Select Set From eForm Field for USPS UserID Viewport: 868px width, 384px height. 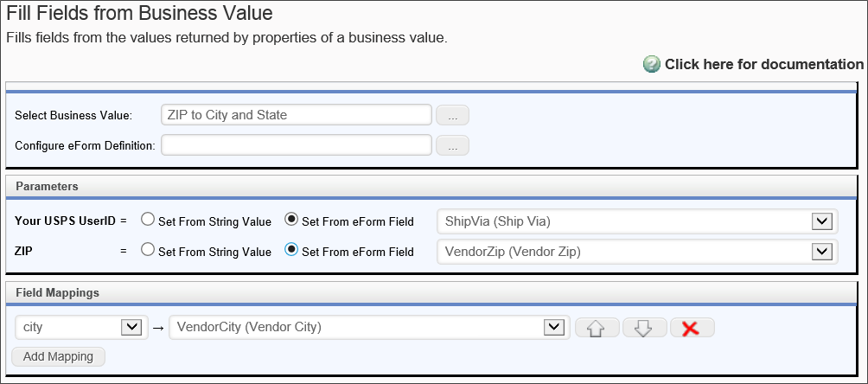291,221
